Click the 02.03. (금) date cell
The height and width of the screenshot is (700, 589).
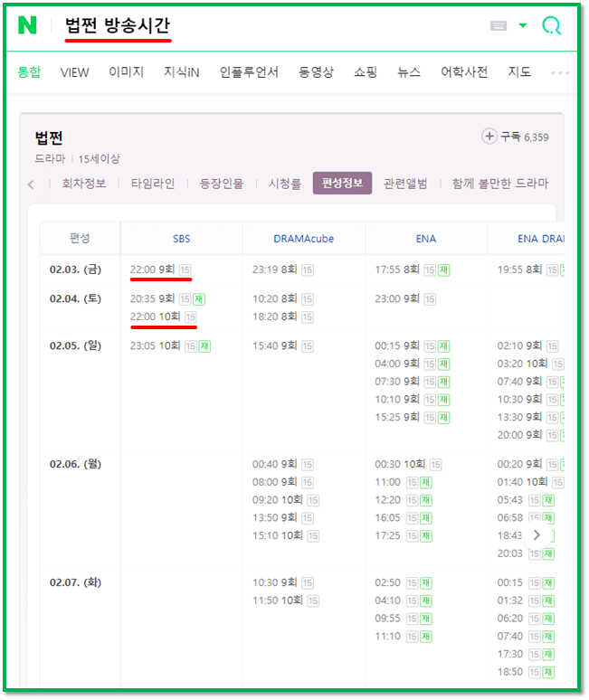(75, 270)
